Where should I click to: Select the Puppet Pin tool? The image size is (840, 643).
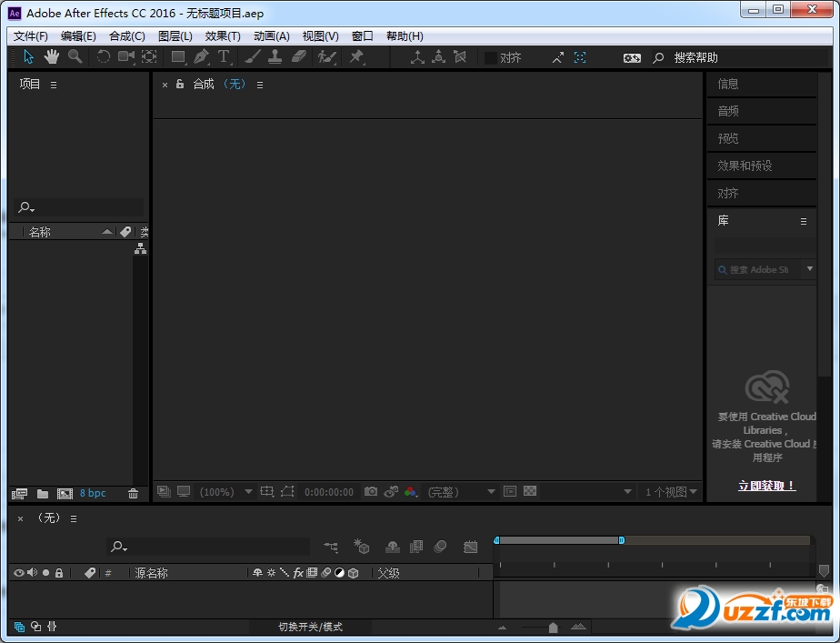(x=356, y=56)
